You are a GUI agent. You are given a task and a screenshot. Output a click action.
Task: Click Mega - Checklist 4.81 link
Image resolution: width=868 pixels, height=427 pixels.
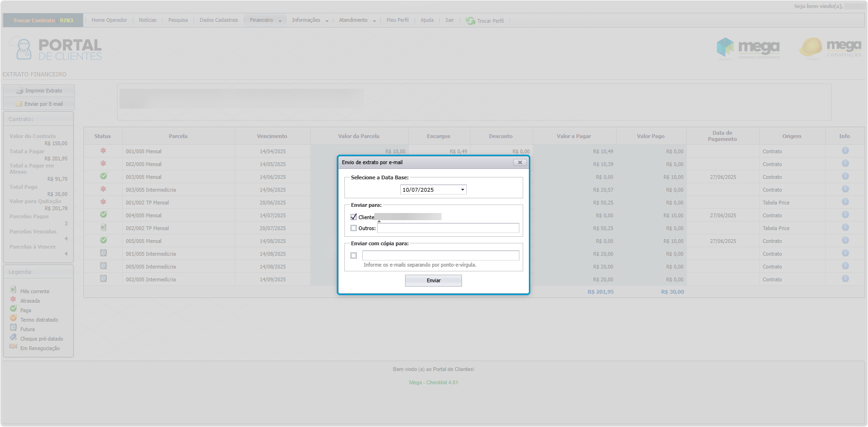[x=434, y=382]
